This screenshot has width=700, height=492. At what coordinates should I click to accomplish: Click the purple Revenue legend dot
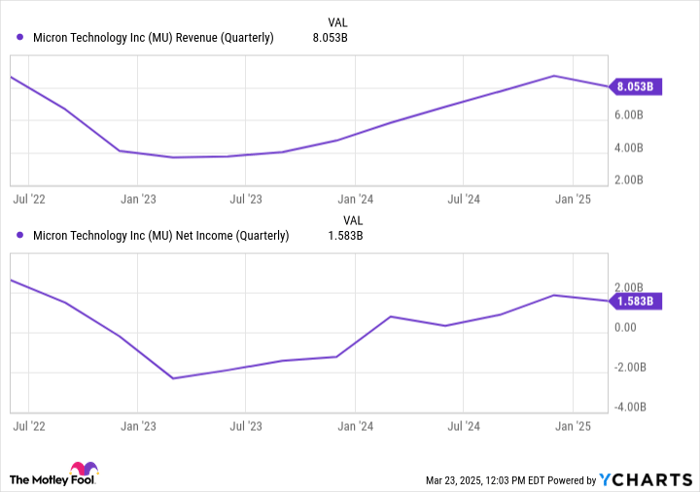pyautogui.click(x=20, y=37)
